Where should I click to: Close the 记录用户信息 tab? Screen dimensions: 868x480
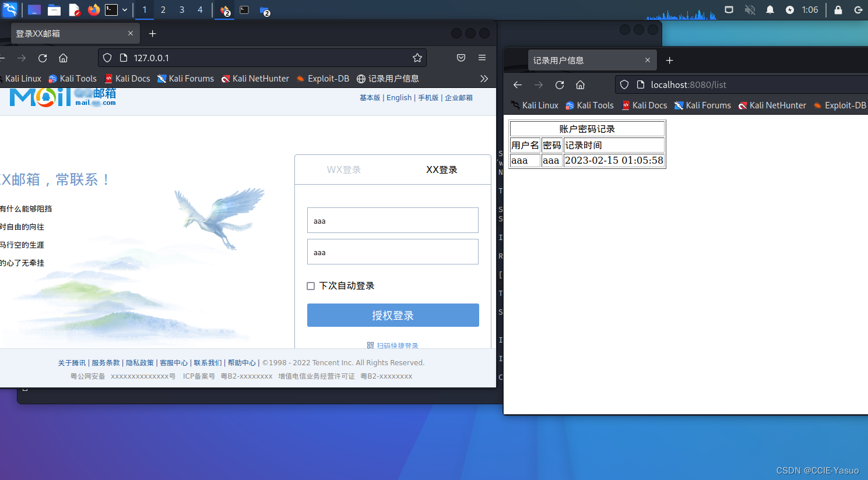(648, 60)
